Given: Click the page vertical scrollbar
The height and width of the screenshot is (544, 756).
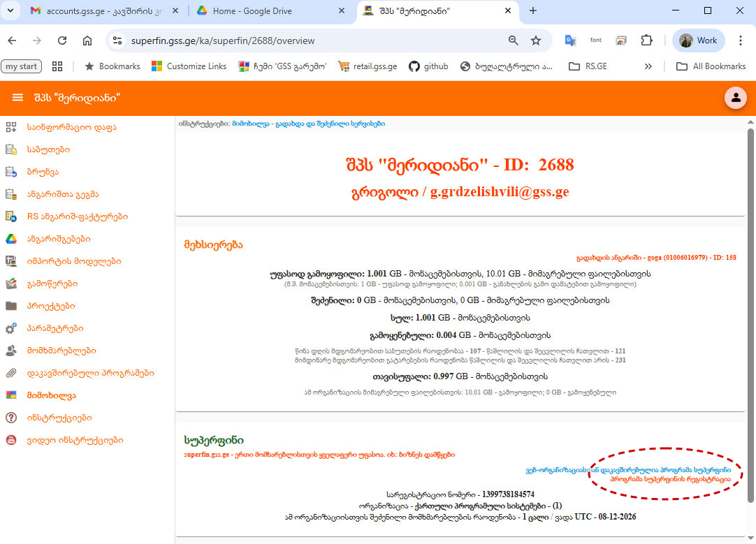Looking at the screenshot, I should click(x=750, y=314).
